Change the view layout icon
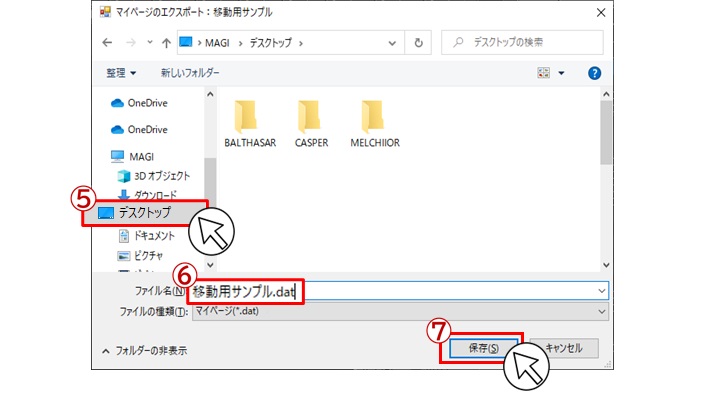Viewport: 713px width, 395px height. (x=543, y=73)
